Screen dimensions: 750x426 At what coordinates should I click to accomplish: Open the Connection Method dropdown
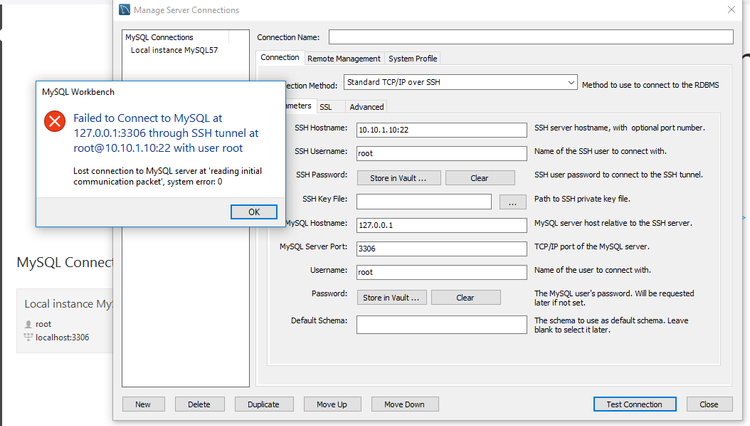[x=460, y=82]
